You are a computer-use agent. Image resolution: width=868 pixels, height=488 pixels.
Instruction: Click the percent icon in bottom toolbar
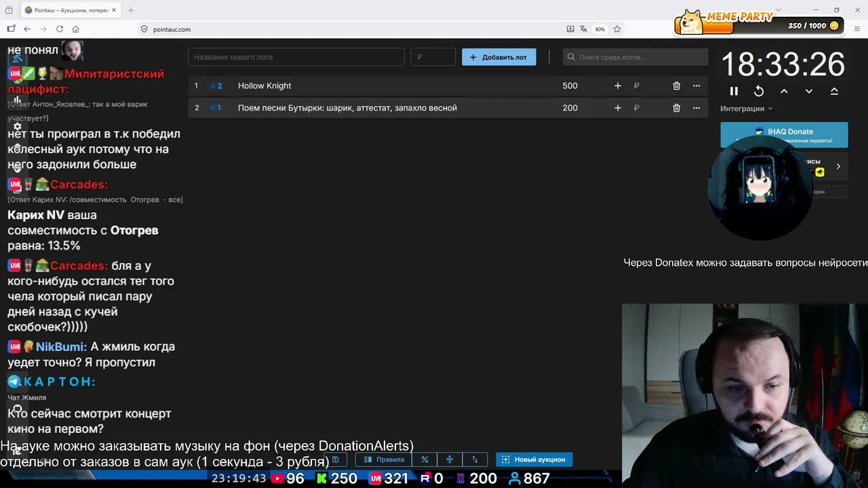425,460
